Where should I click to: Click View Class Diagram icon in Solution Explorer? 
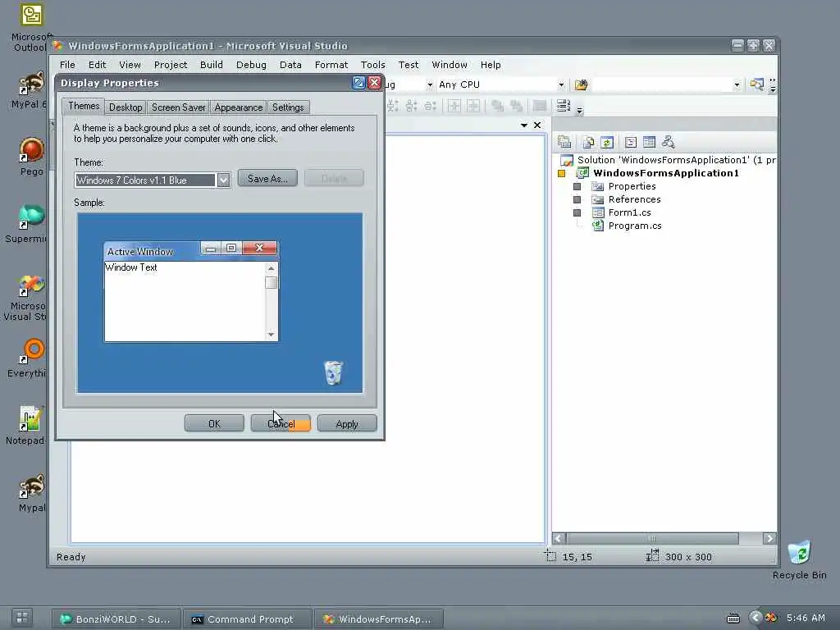668,142
